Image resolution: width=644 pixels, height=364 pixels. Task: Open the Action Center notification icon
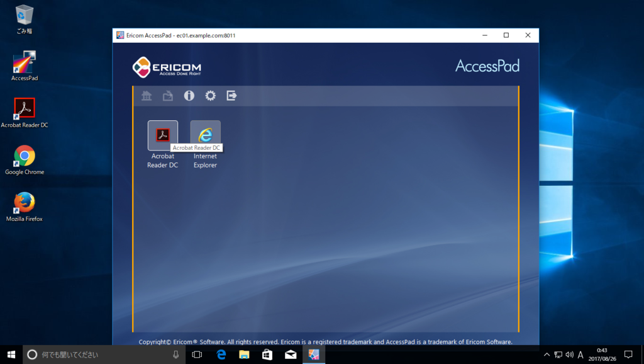(628, 355)
